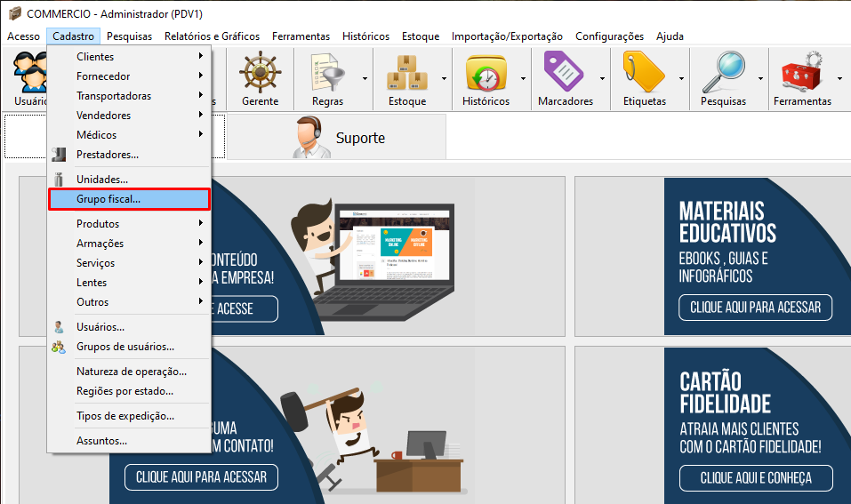The image size is (851, 504).
Task: Expand the Regras toolbar dropdown arrow
Action: (365, 78)
